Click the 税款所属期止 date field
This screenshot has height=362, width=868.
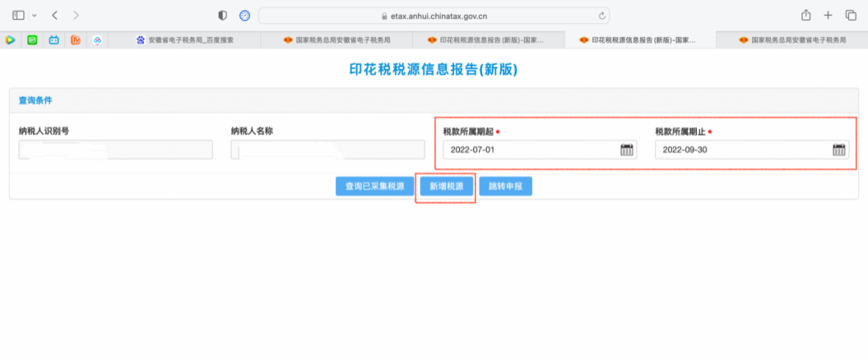752,150
